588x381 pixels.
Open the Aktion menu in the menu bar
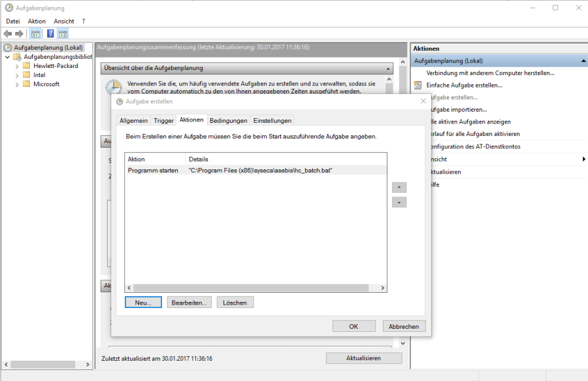(37, 22)
